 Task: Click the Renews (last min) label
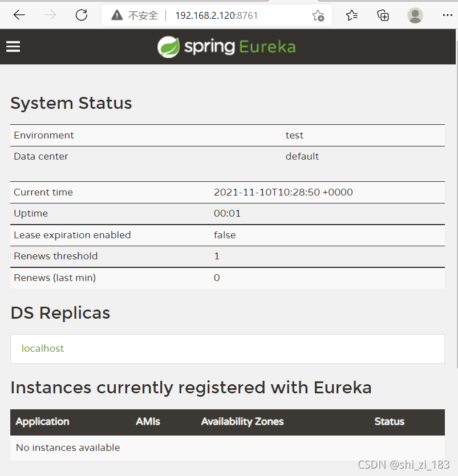point(55,278)
